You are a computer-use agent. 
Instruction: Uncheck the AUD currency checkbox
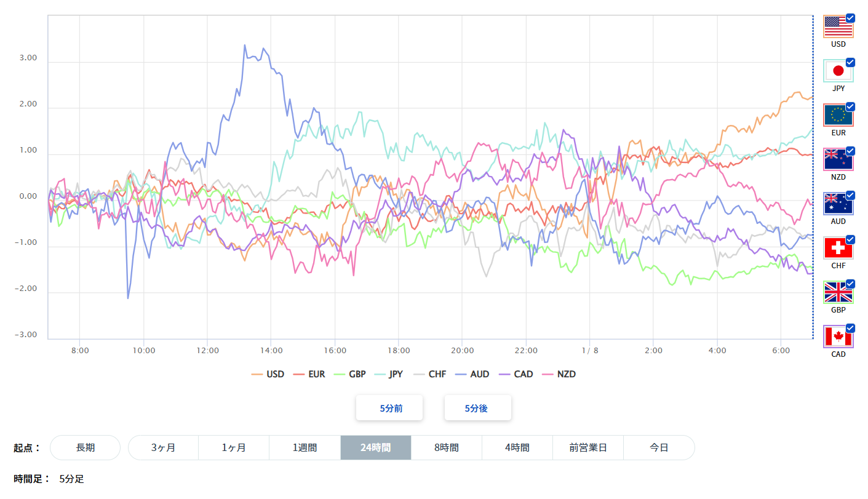click(x=851, y=195)
